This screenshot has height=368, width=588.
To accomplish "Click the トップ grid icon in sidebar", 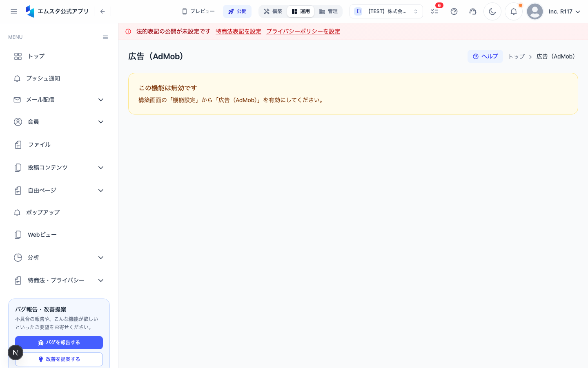I will [x=18, y=56].
